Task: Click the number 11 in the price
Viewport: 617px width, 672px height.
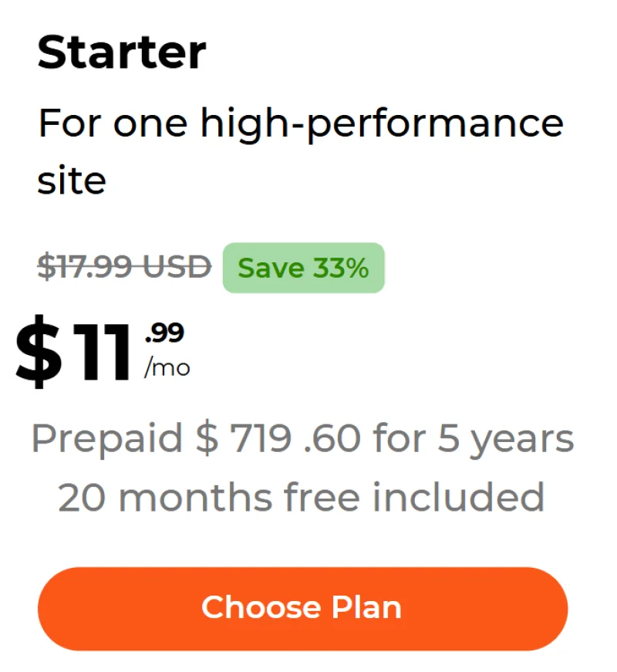Action: pyautogui.click(x=100, y=351)
